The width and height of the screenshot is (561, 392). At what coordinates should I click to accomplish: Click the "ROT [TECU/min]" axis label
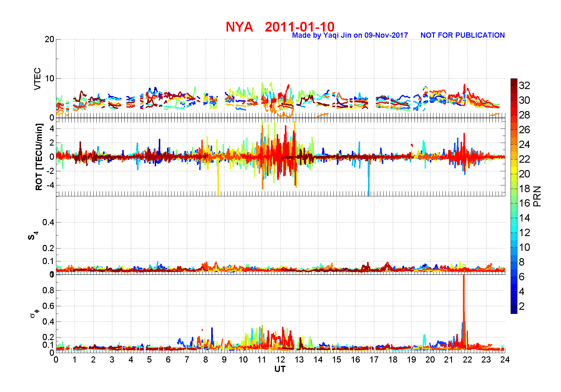(39, 157)
